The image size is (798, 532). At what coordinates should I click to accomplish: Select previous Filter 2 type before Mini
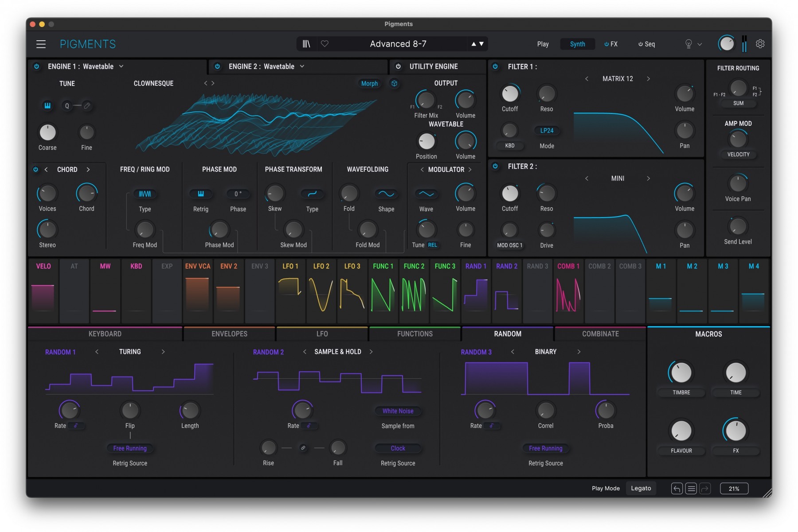(x=587, y=178)
